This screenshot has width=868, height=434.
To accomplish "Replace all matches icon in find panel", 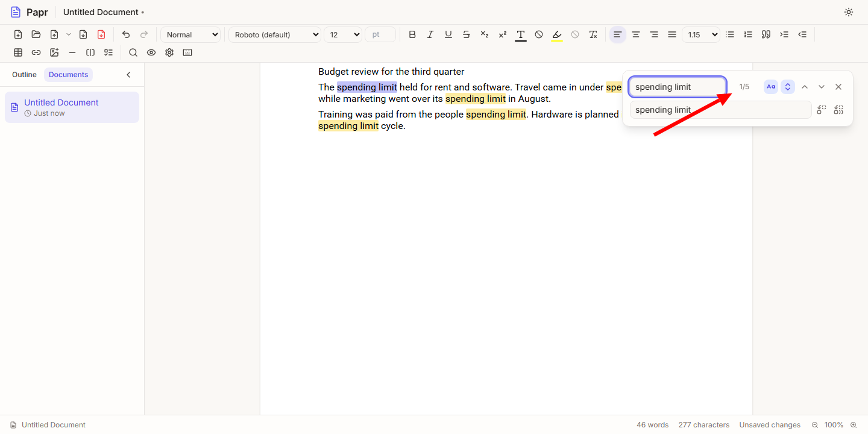I will [838, 110].
